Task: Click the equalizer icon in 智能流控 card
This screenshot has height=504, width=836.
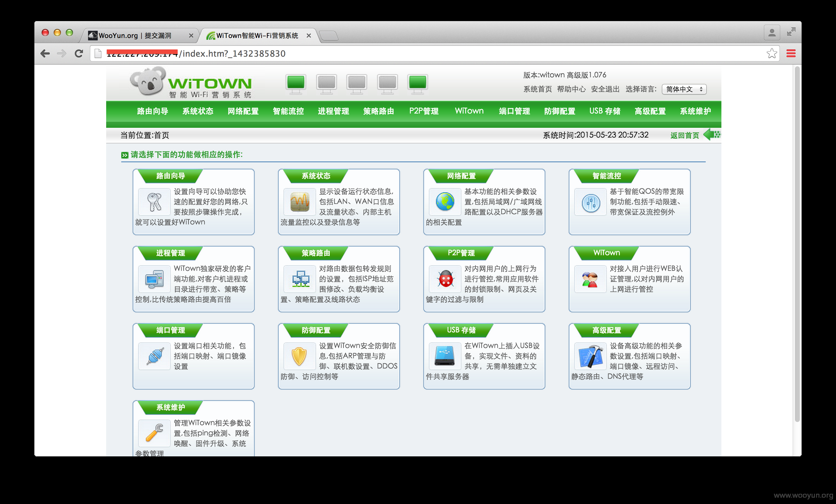Action: 591,202
